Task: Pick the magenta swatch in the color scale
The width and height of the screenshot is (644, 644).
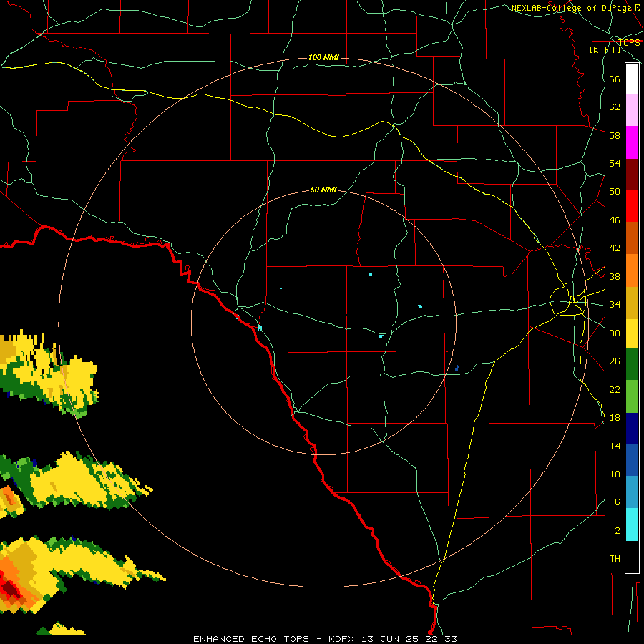Action: coord(632,142)
